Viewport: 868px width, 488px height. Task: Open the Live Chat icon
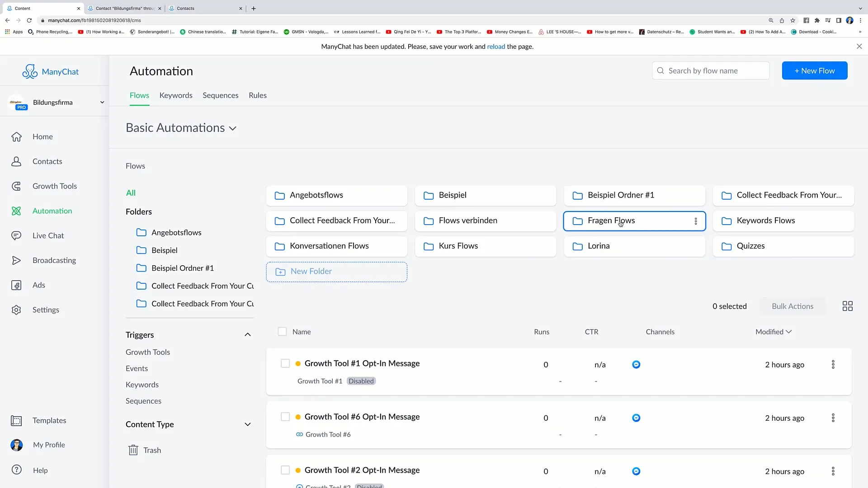pyautogui.click(x=16, y=235)
